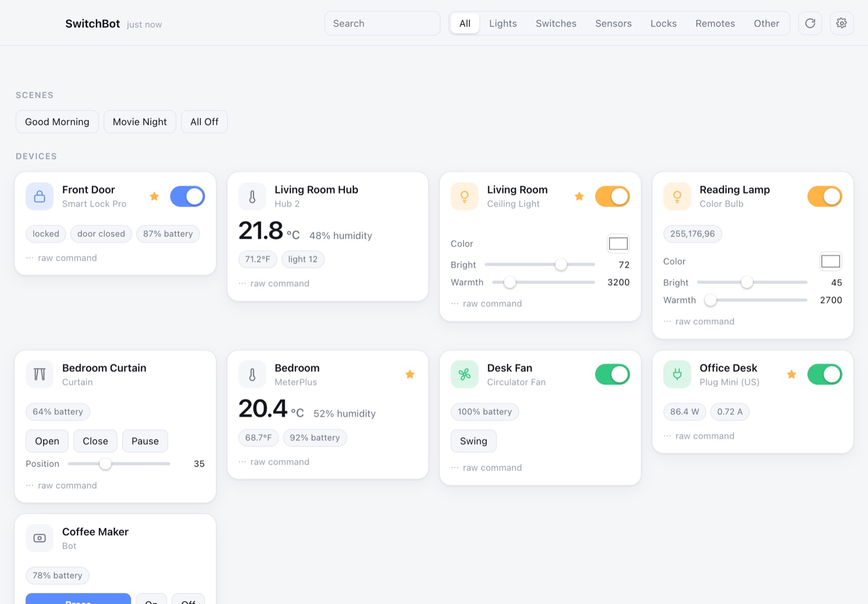Click the refresh icon in the header
Image resolution: width=868 pixels, height=604 pixels.
point(810,23)
